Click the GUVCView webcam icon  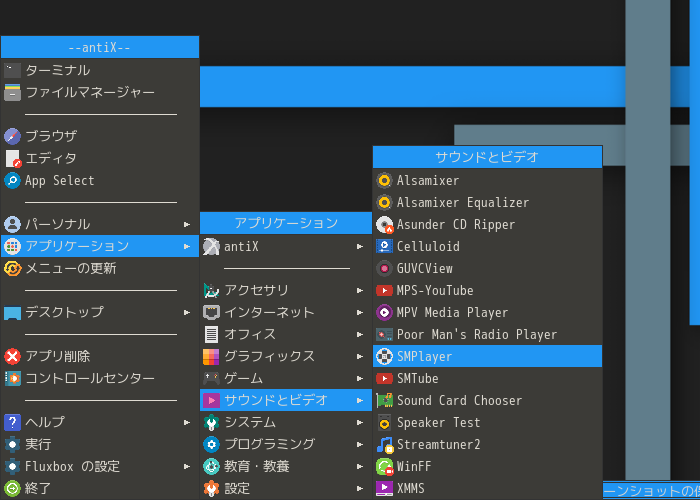point(384,268)
